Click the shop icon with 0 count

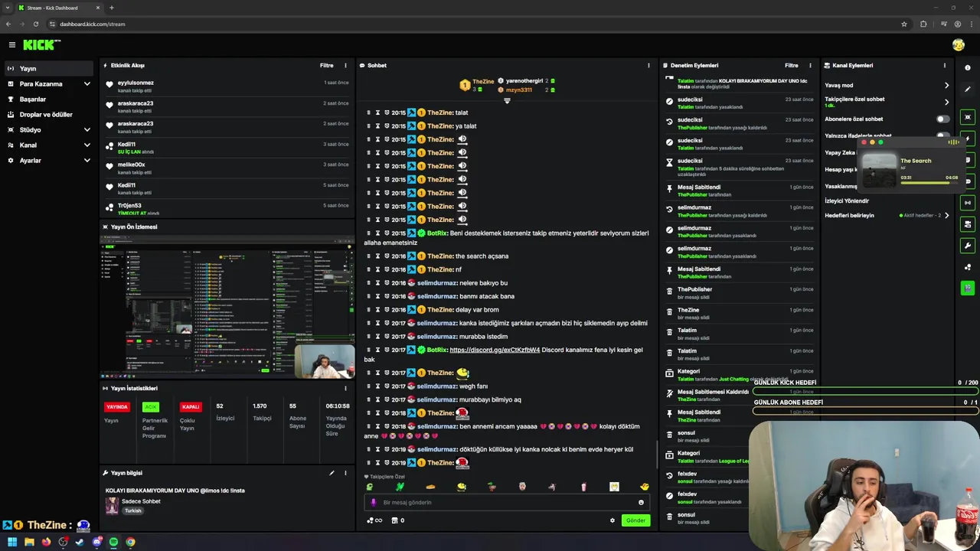pyautogui.click(x=397, y=520)
